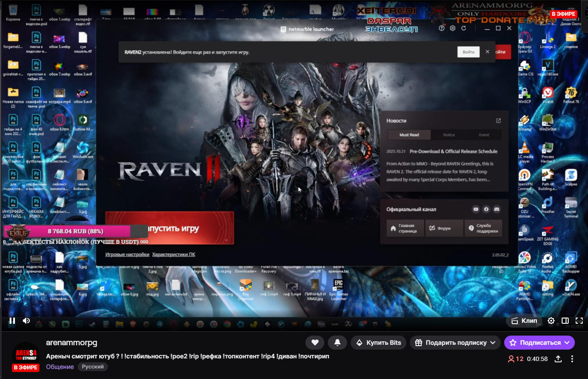The image size is (588, 379).
Task: Open the Главная страница button
Action: tap(405, 228)
